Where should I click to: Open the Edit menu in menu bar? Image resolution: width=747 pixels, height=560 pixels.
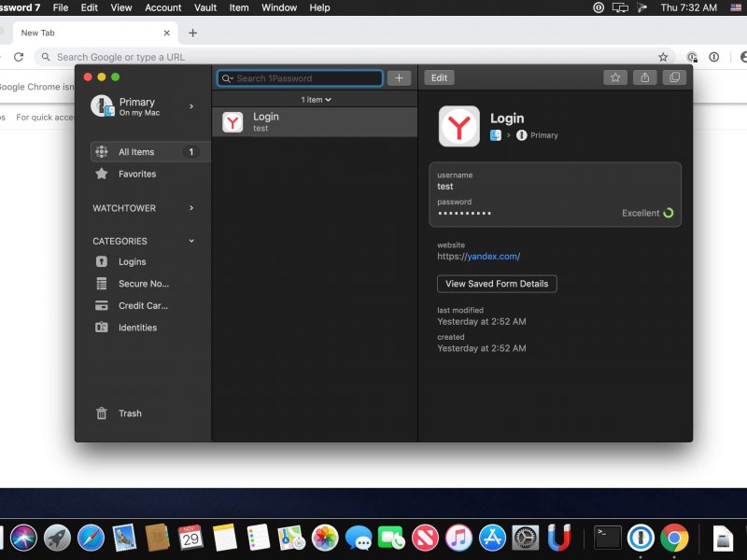(89, 7)
